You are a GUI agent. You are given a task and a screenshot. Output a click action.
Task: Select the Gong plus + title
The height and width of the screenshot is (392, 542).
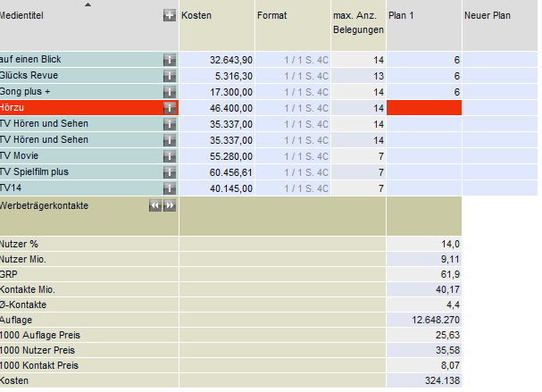[25, 92]
